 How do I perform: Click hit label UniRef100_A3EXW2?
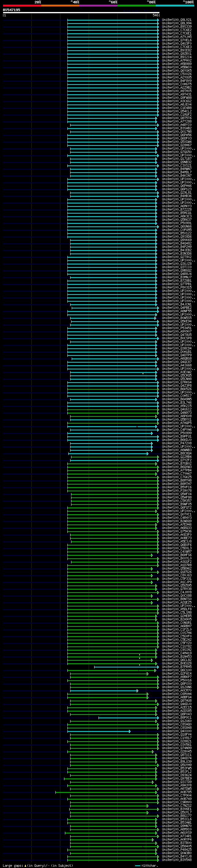(176, 372)
